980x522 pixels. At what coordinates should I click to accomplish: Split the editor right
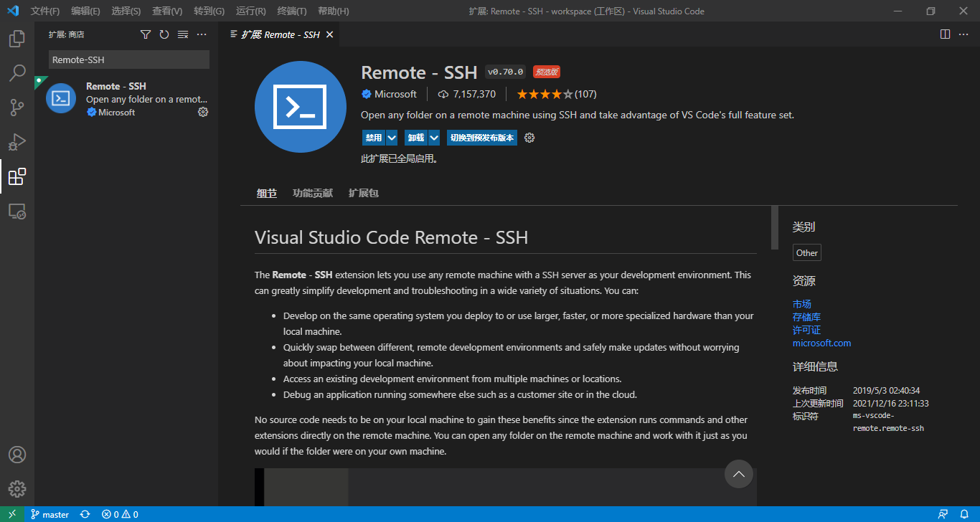coord(946,34)
